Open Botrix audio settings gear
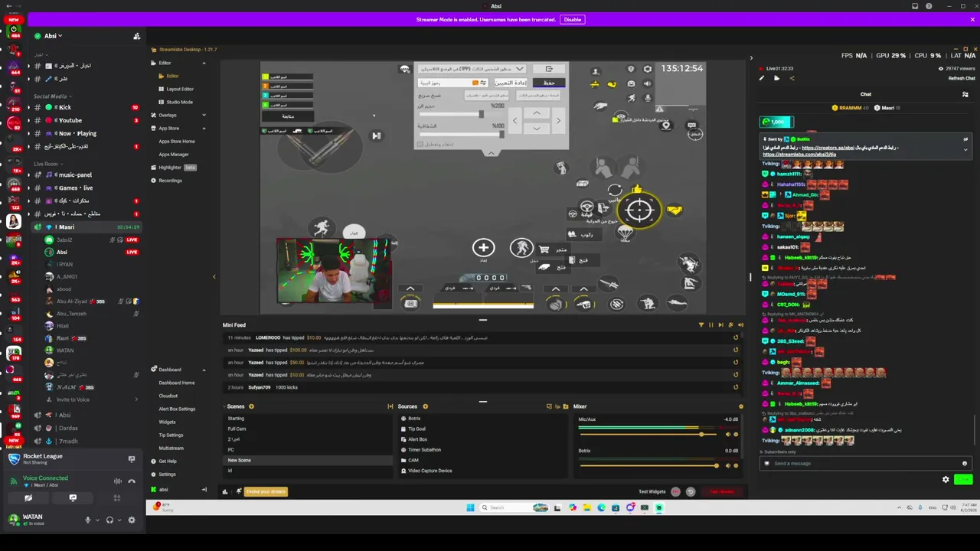This screenshot has width=980, height=551. 736,465
